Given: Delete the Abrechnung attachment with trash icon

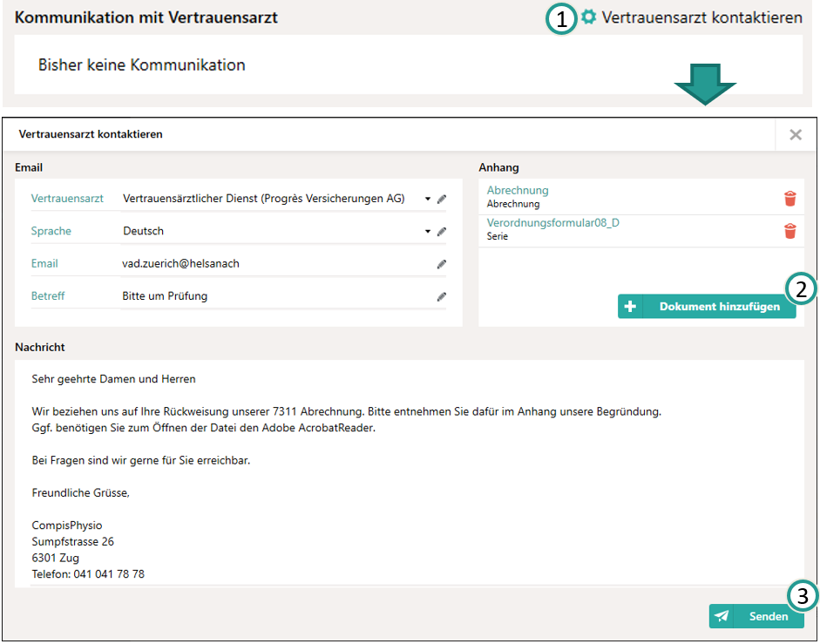Looking at the screenshot, I should (790, 199).
